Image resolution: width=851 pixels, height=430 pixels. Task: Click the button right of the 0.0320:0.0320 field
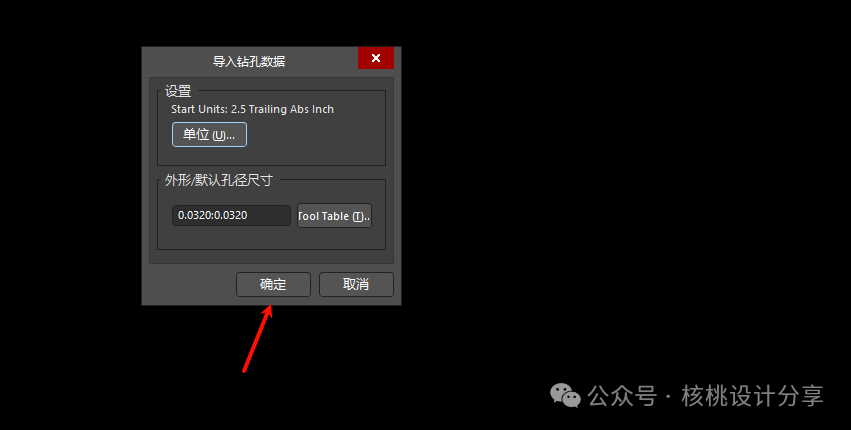[x=334, y=216]
